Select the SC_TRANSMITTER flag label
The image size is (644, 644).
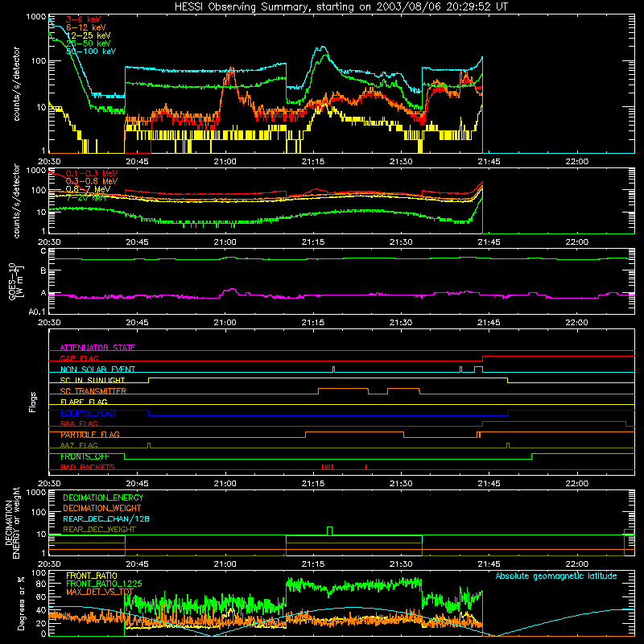[x=93, y=391]
